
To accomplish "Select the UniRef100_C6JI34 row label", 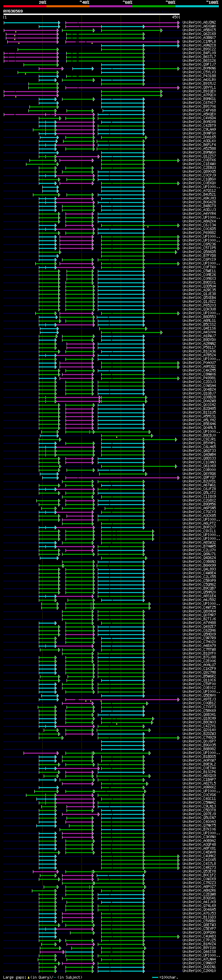I will click(x=199, y=225).
